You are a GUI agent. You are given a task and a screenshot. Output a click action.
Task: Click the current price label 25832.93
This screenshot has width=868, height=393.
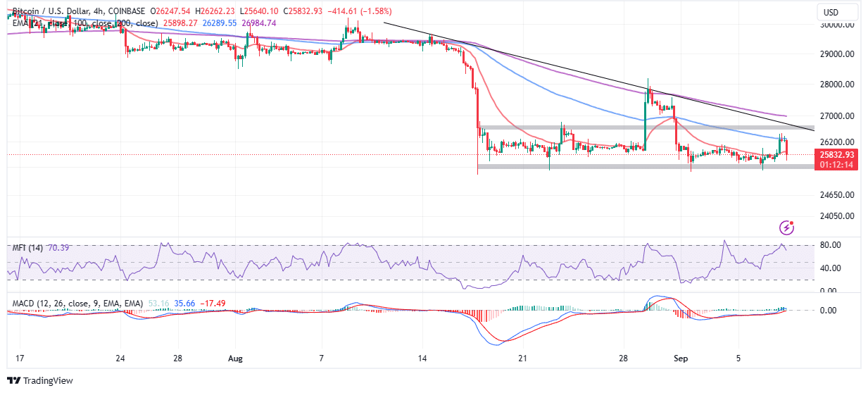tap(836, 155)
